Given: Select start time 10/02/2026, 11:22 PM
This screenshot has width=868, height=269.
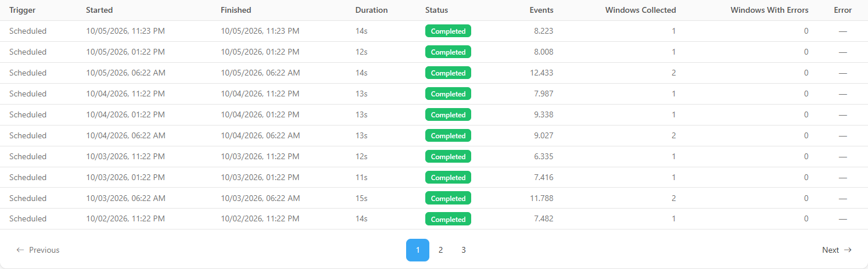Looking at the screenshot, I should coord(125,219).
